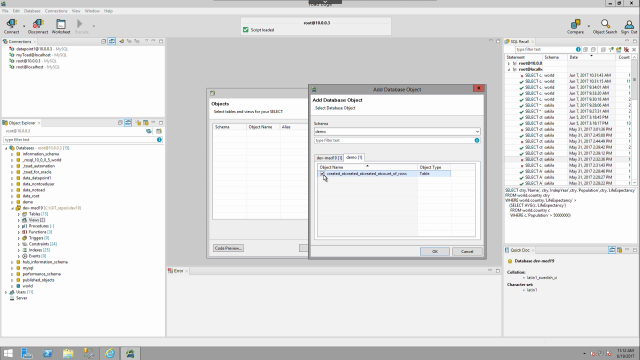Select the Indexes tree item
The image size is (640, 360).
tap(36, 250)
